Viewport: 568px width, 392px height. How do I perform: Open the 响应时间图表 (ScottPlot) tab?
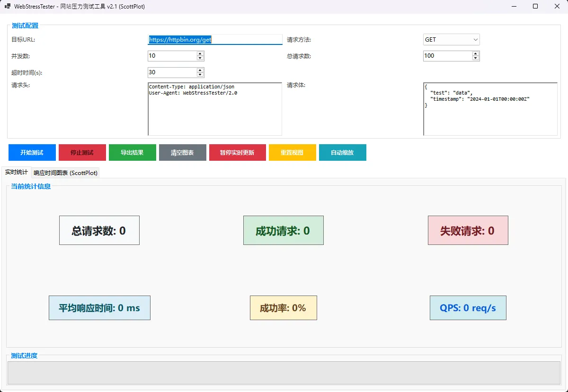65,173
